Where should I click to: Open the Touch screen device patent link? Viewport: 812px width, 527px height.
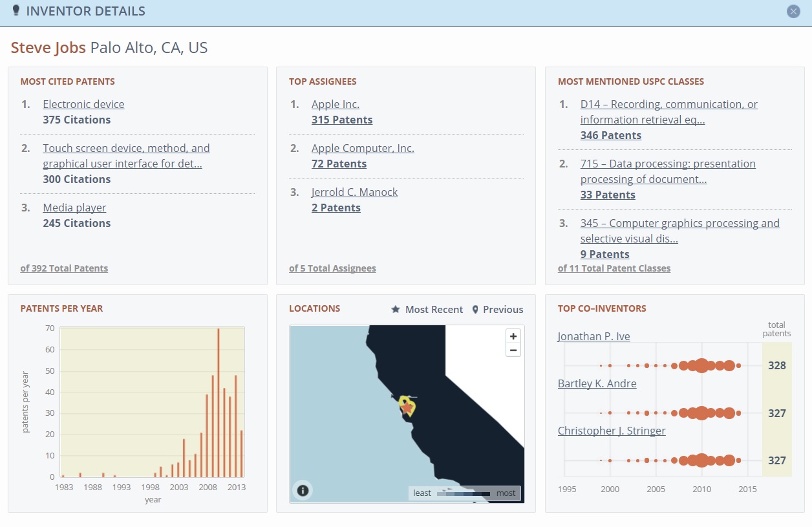tap(126, 156)
